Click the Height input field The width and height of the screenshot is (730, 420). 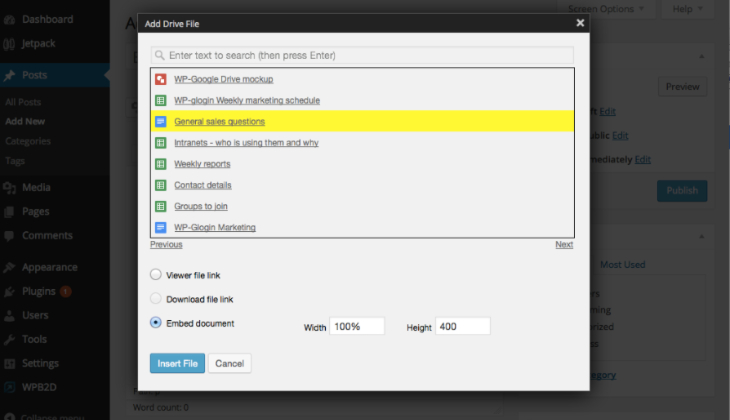pyautogui.click(x=463, y=326)
